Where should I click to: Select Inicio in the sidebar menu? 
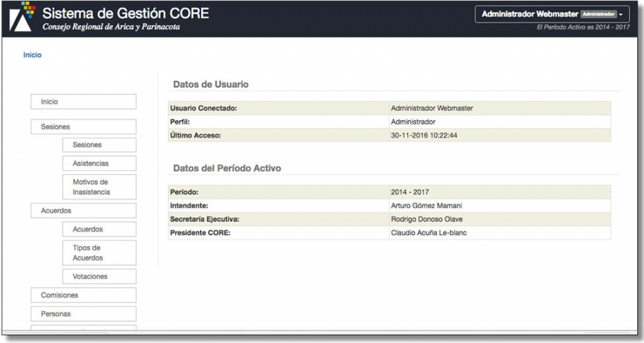pyautogui.click(x=83, y=102)
